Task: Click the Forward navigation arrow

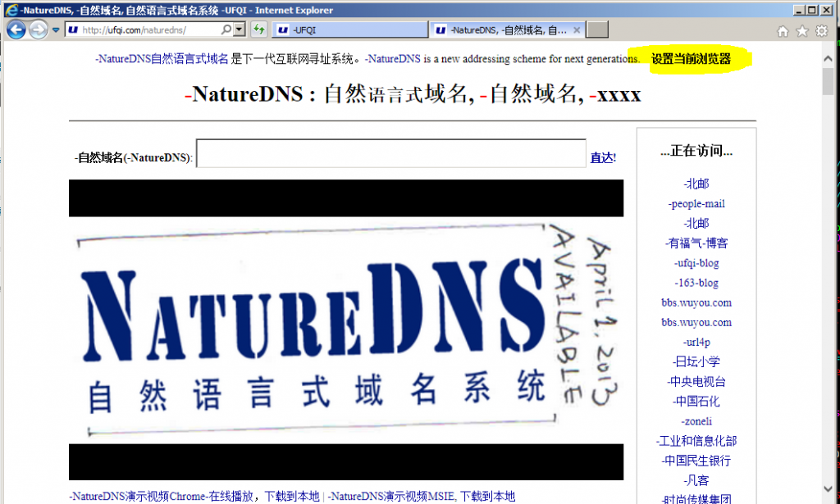Action: [37, 29]
